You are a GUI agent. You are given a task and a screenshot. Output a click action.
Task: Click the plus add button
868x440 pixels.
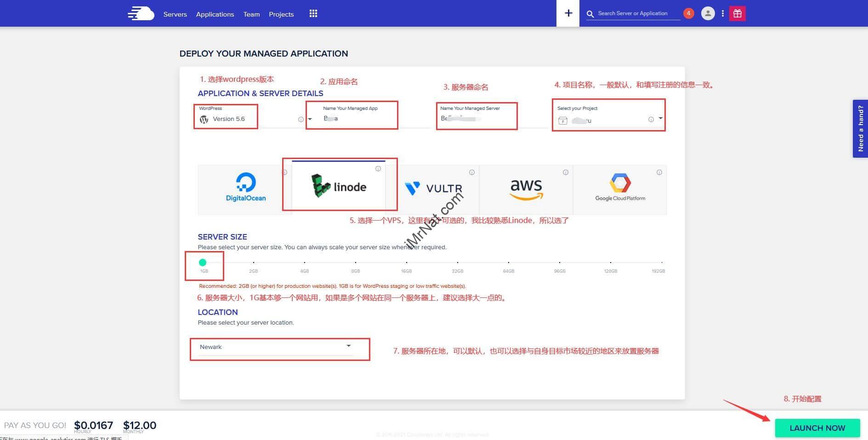[x=568, y=13]
